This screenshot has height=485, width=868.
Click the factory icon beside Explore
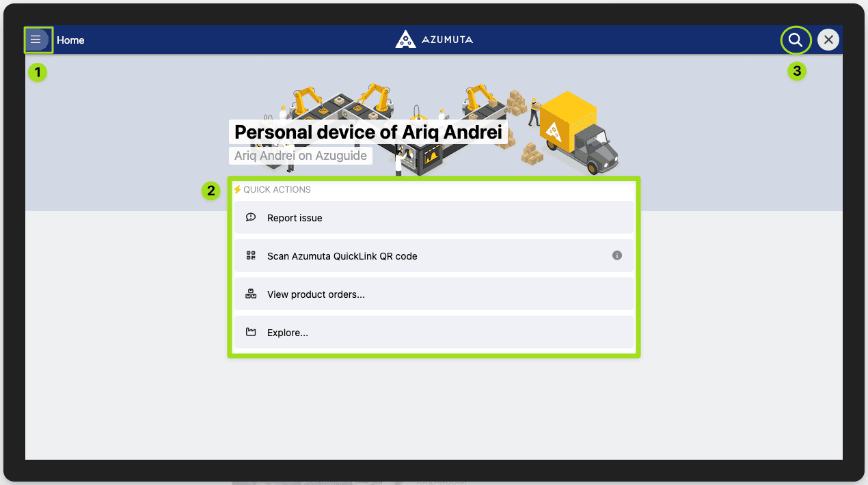(251, 333)
